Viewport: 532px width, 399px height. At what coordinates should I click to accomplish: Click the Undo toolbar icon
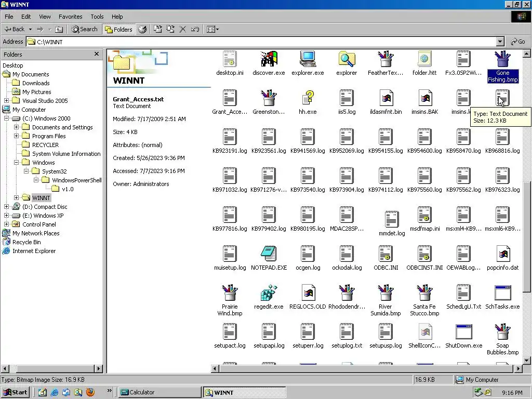coord(195,29)
